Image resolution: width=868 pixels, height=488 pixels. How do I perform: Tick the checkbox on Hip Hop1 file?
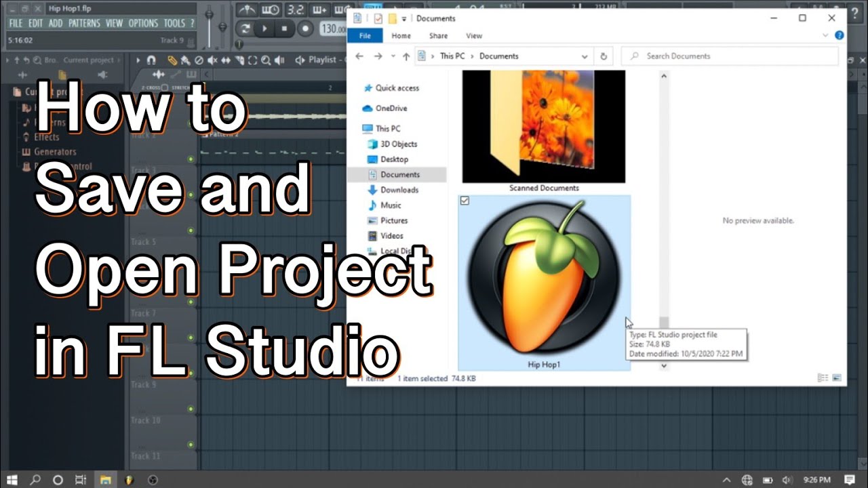click(x=465, y=201)
